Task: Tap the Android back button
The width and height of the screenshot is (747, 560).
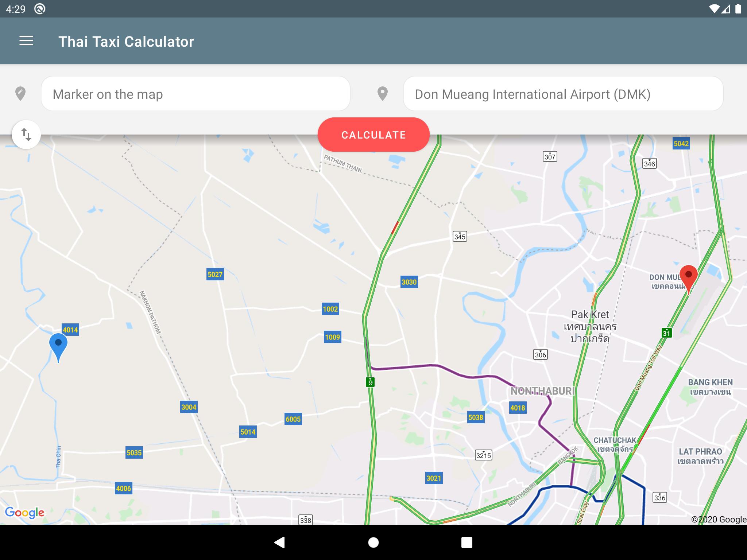Action: tap(279, 542)
